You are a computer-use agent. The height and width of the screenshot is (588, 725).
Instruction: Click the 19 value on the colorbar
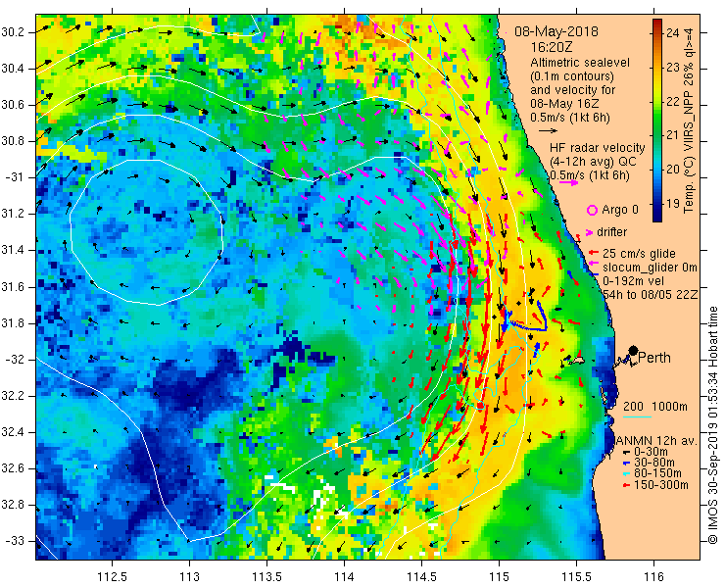[x=673, y=203]
